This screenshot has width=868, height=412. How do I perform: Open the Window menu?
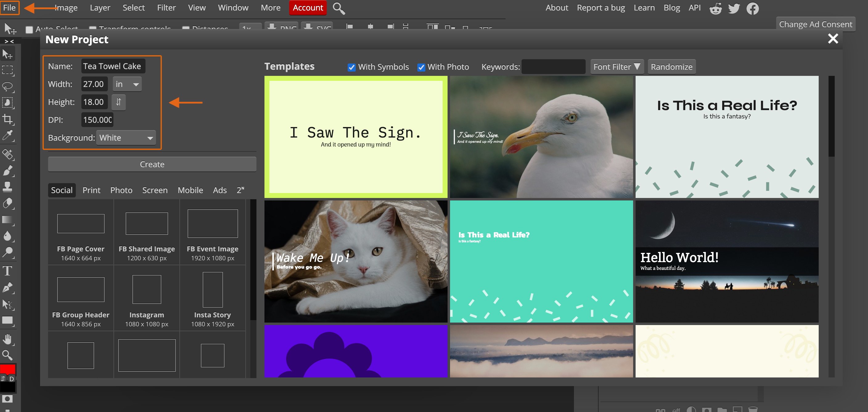tap(233, 7)
